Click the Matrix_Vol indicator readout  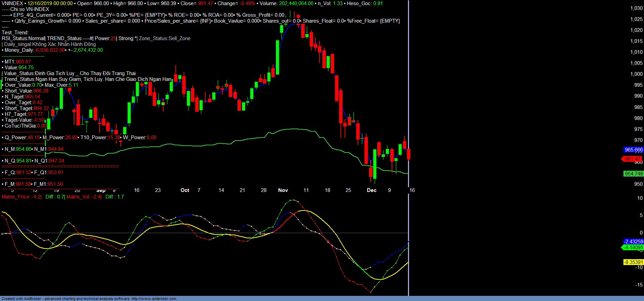point(84,197)
